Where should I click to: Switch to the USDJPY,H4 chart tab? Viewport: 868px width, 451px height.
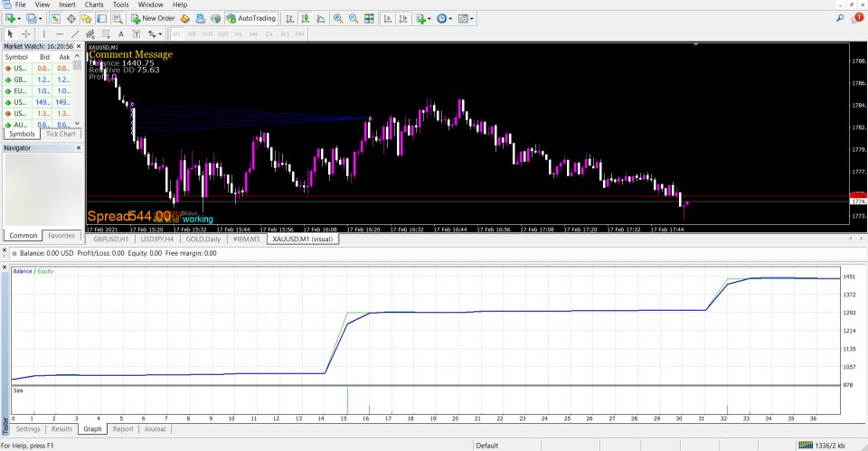pos(157,240)
